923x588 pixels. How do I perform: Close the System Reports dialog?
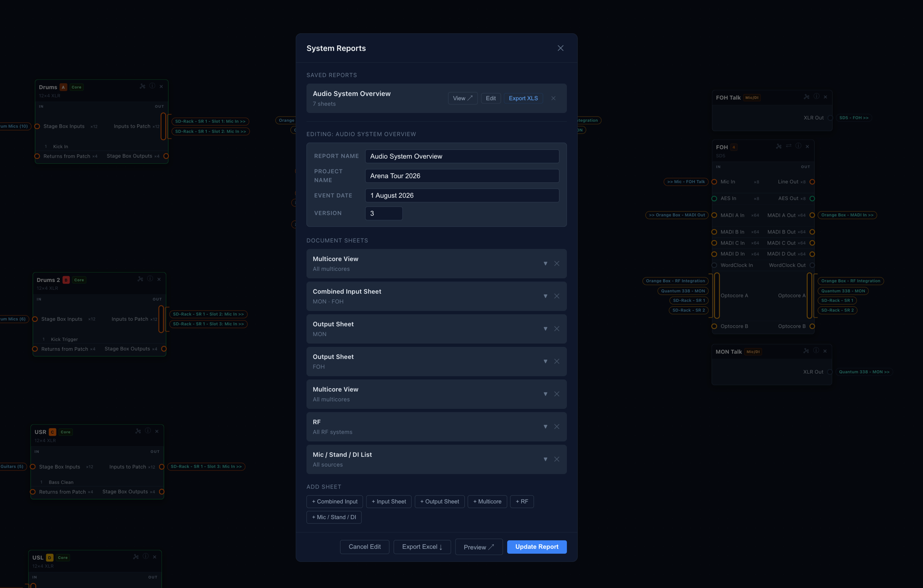(x=560, y=48)
